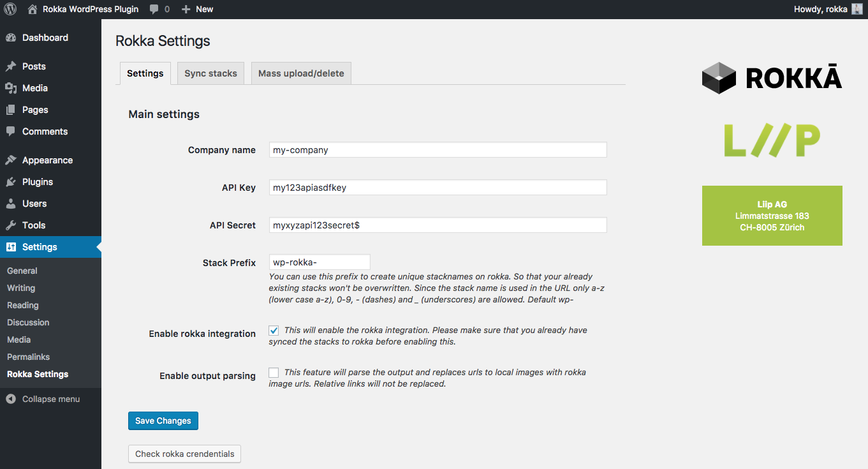Click Check rokka credentials button
This screenshot has height=469, width=868.
pyautogui.click(x=184, y=454)
